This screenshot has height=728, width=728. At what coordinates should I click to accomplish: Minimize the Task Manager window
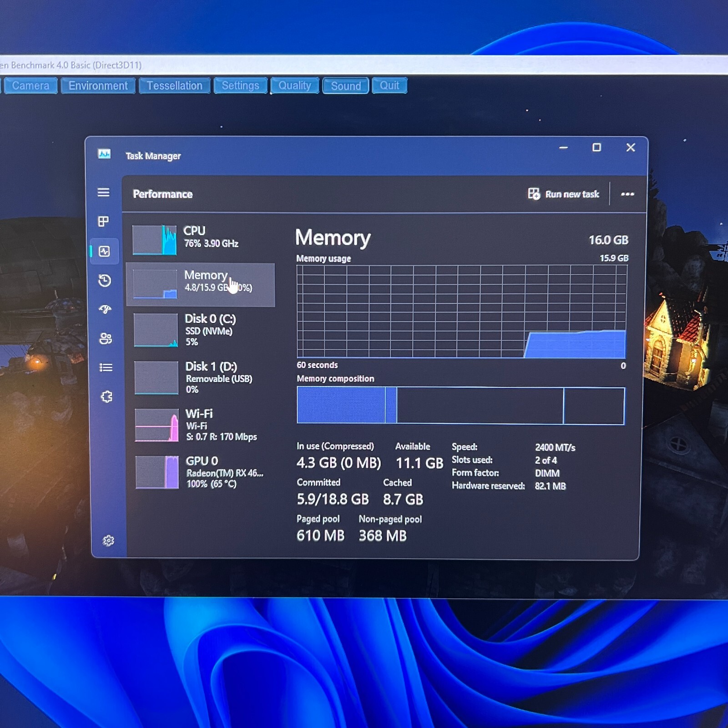[x=563, y=147]
